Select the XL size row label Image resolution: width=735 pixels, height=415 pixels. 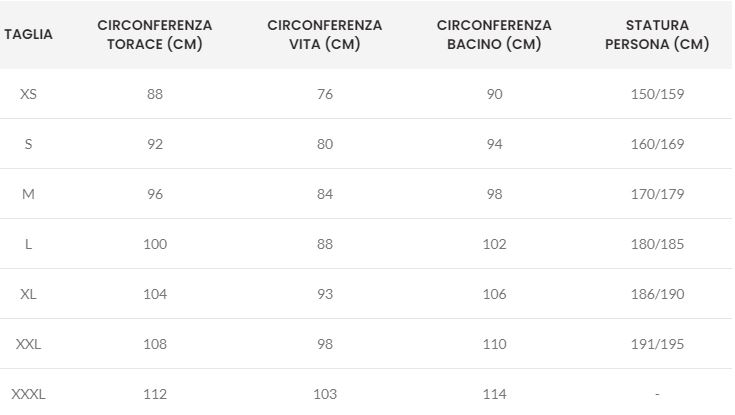[x=28, y=294]
